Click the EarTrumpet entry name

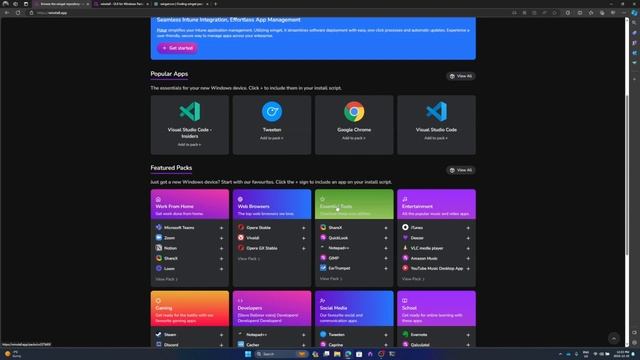click(339, 269)
